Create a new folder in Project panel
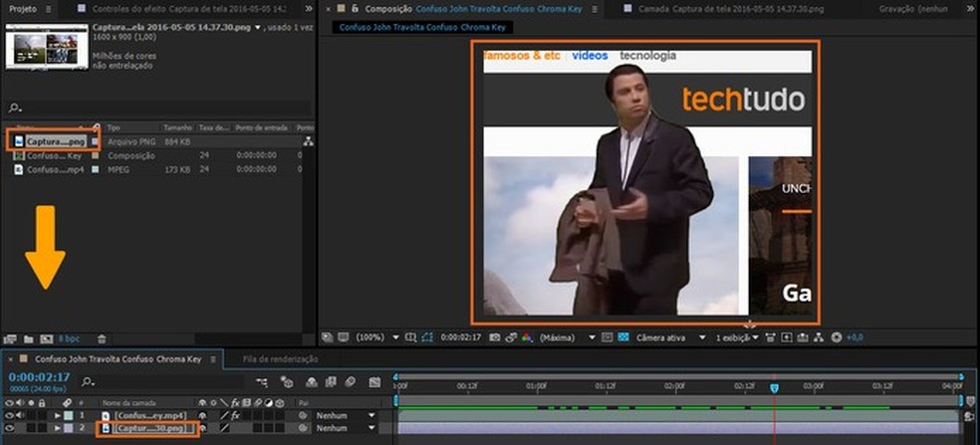Screen dimensions: 980x445 28,338
